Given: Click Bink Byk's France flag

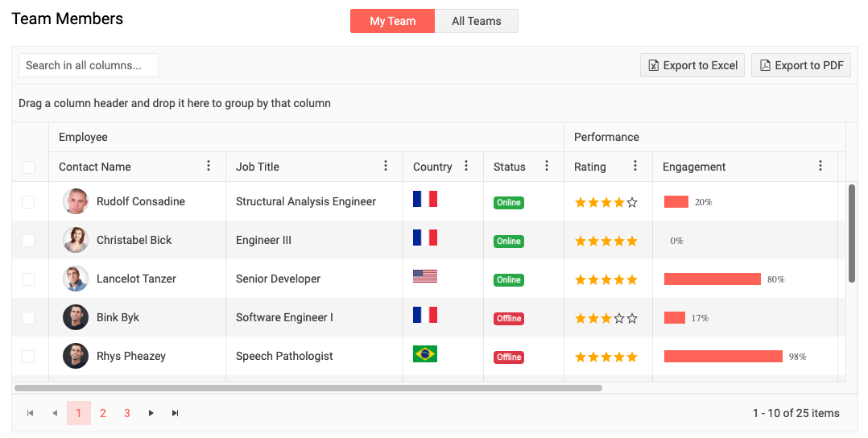Looking at the screenshot, I should (x=425, y=315).
